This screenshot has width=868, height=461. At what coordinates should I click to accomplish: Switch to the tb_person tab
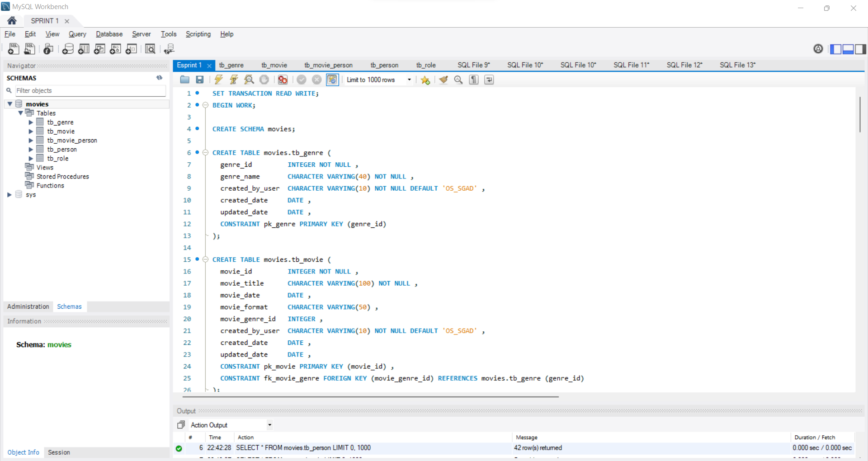click(384, 65)
